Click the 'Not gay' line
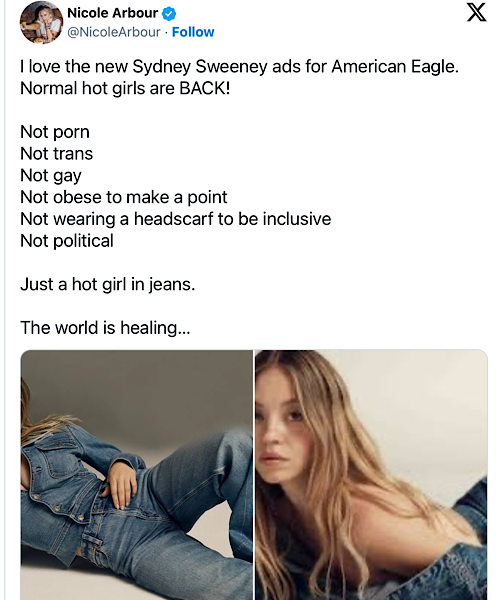Viewport: 500px width, 600px height. tap(50, 176)
